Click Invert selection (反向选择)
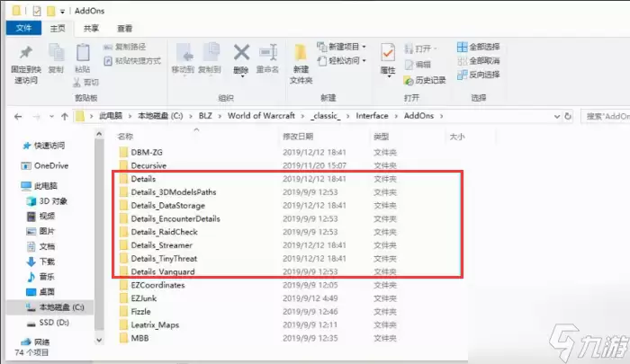Image resolution: width=630 pixels, height=364 pixels. [478, 75]
